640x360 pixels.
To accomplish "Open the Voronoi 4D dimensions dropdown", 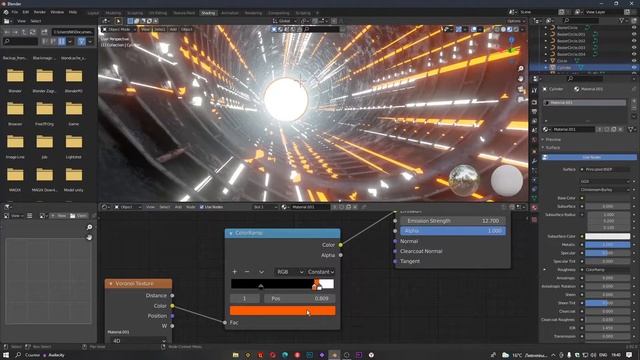I will click(x=138, y=341).
